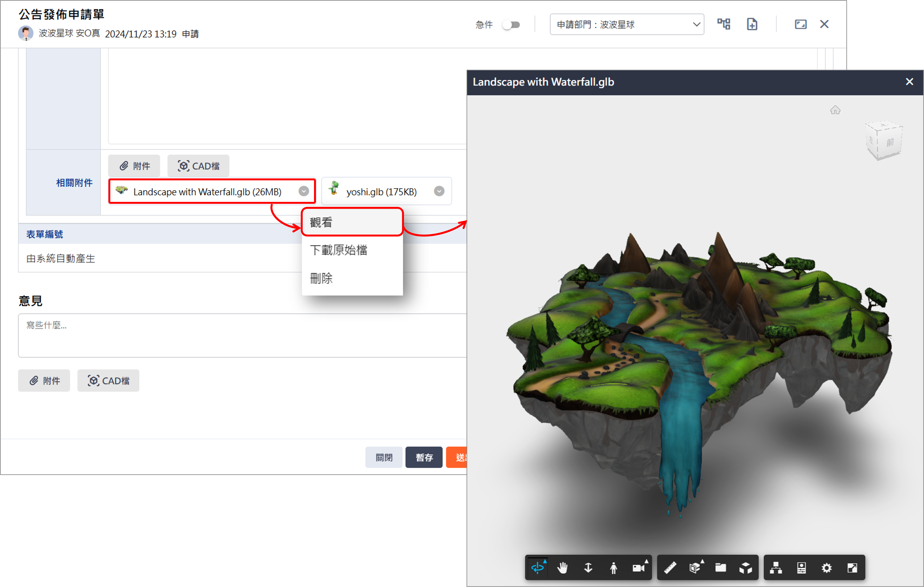The height and width of the screenshot is (587, 924).
Task: Expand dropdown arrow of yoshi.glb attachment
Action: pyautogui.click(x=439, y=191)
